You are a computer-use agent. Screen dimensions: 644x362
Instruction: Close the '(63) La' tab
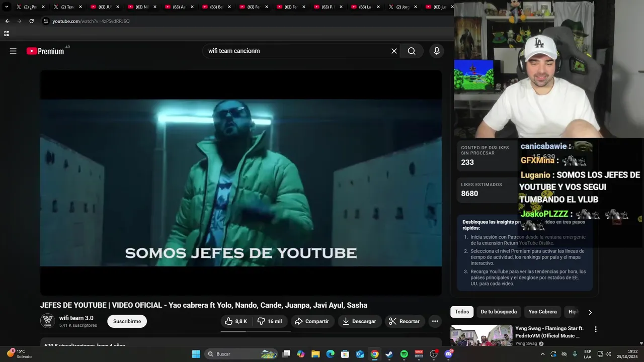(x=378, y=7)
